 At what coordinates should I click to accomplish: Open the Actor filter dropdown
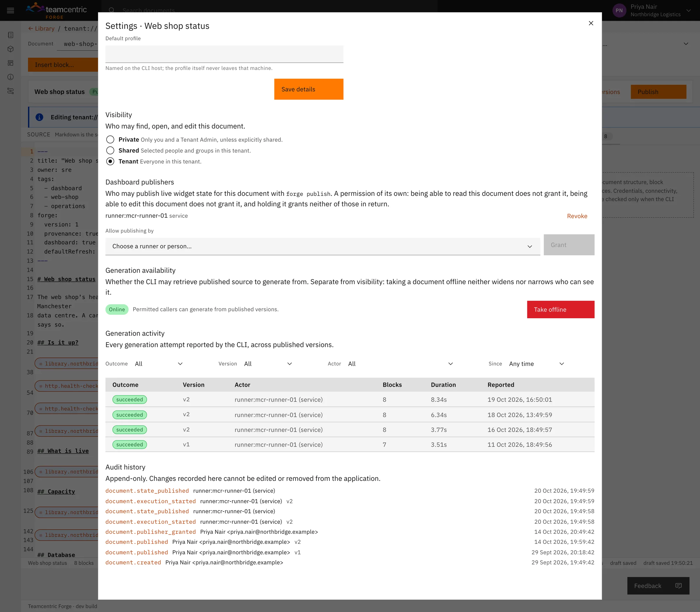(x=400, y=364)
